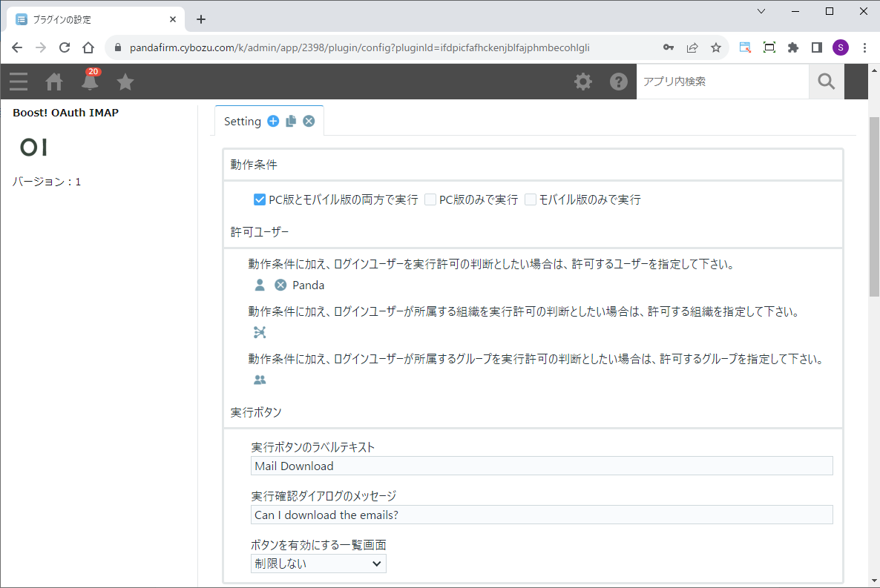Go to the kintone home icon
This screenshot has height=588, width=880.
pyautogui.click(x=54, y=82)
